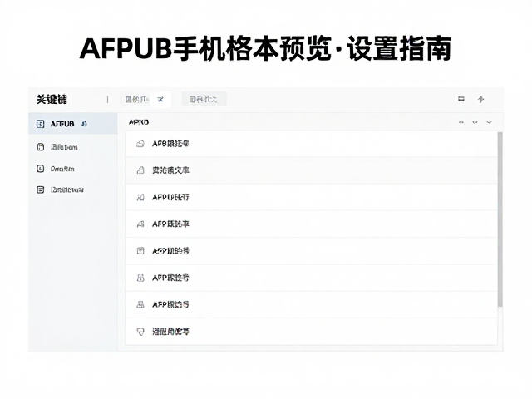Click the cloud icon in the first list row

click(x=140, y=144)
